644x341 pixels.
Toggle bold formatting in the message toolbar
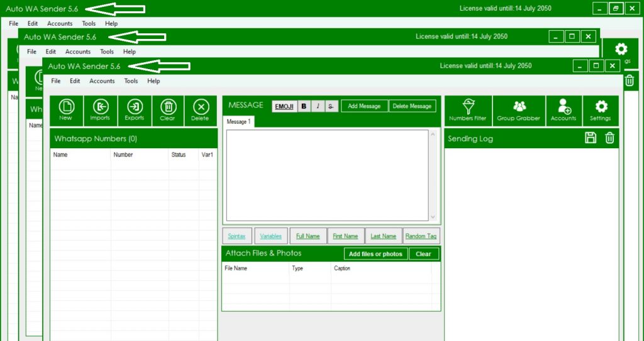pyautogui.click(x=304, y=106)
